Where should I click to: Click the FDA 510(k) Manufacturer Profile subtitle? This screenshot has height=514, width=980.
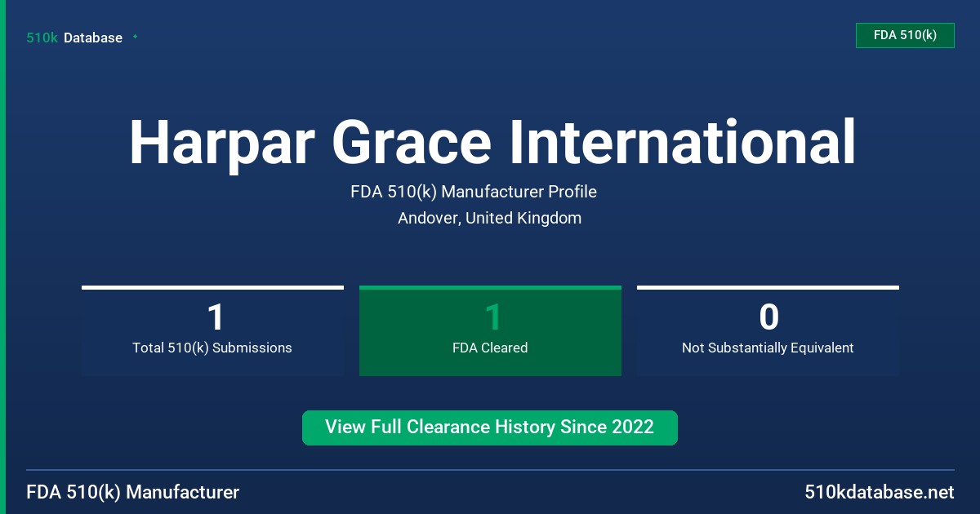[x=474, y=192]
